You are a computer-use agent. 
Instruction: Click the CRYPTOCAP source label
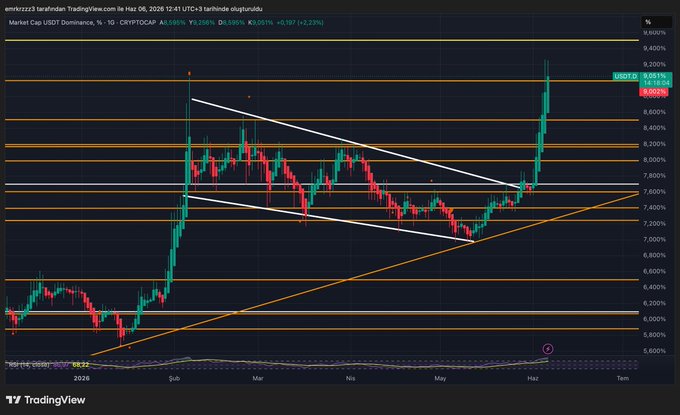coord(137,23)
